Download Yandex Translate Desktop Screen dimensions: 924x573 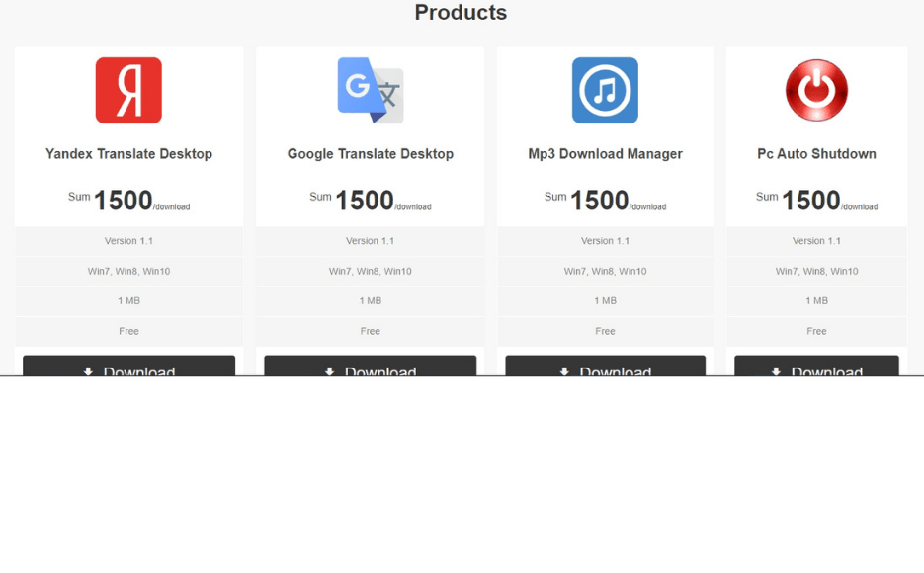pos(128,367)
